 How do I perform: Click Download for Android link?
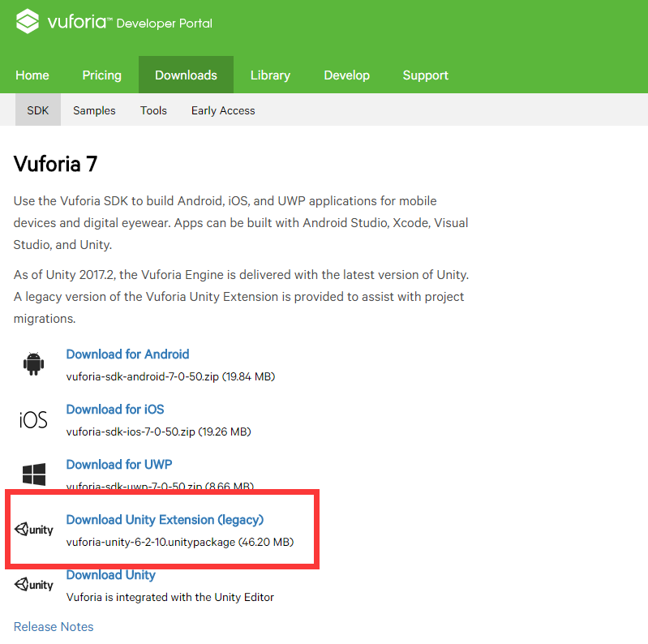[127, 354]
